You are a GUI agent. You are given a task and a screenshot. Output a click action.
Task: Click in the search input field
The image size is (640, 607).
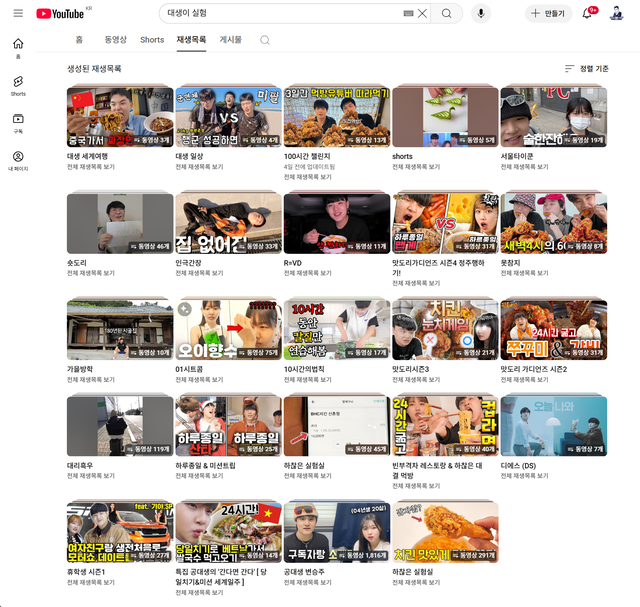click(280, 13)
